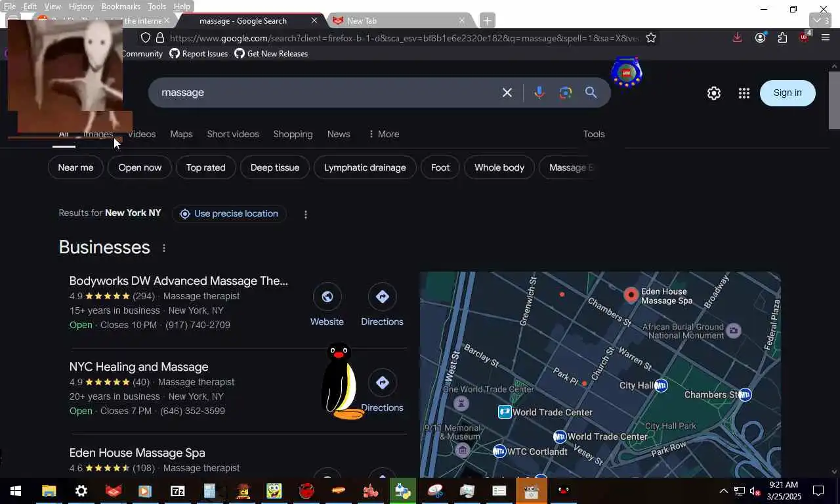Switch to the Maps results tab
This screenshot has height=504, width=840.
coord(181,134)
